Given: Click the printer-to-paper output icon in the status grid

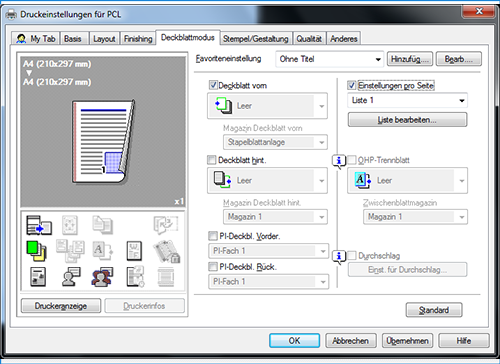Looking at the screenshot, I should point(39,225).
